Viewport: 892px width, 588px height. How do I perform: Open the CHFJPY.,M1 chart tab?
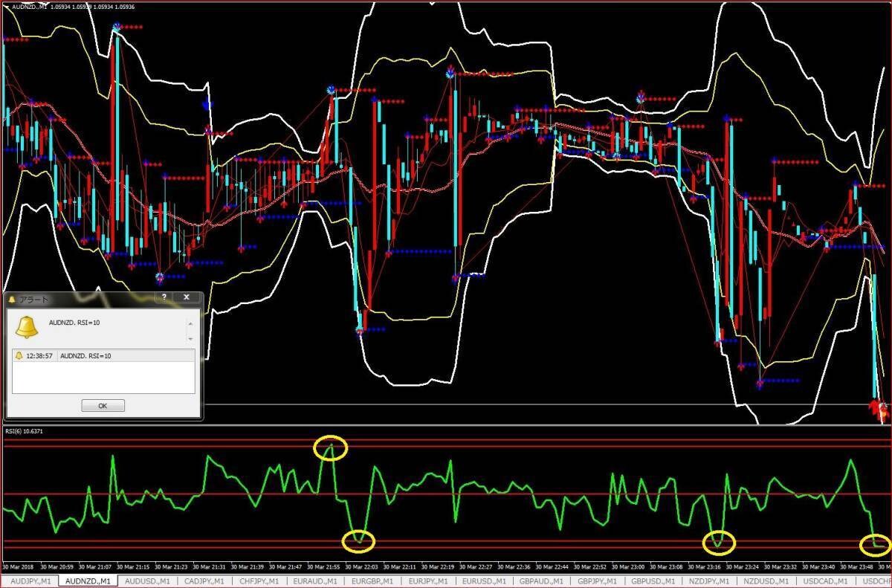tap(259, 581)
